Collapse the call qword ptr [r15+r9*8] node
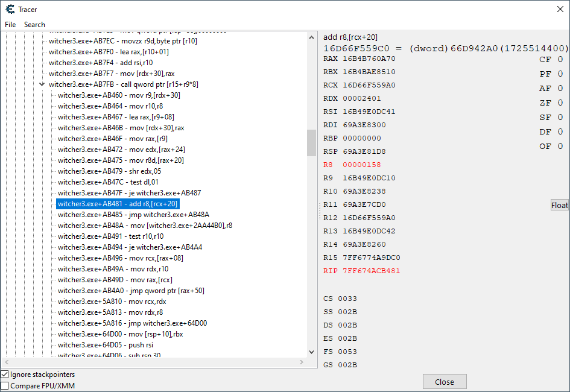 42,84
